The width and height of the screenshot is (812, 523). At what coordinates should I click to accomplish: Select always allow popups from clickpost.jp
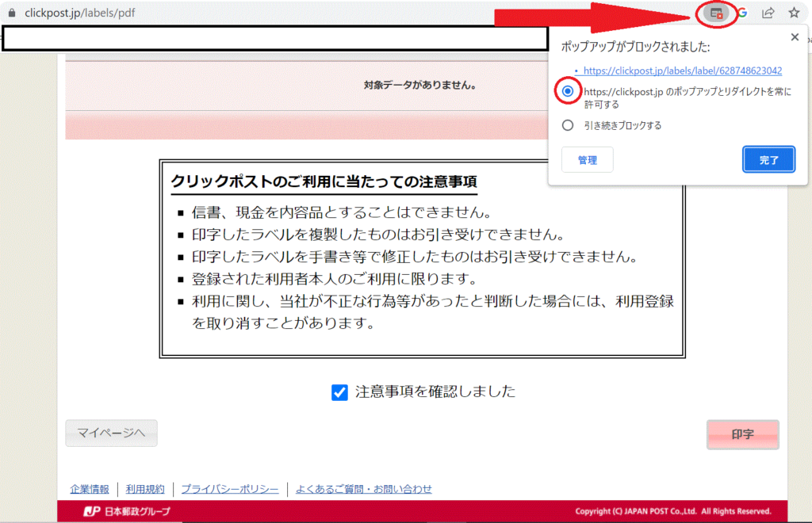pyautogui.click(x=568, y=92)
